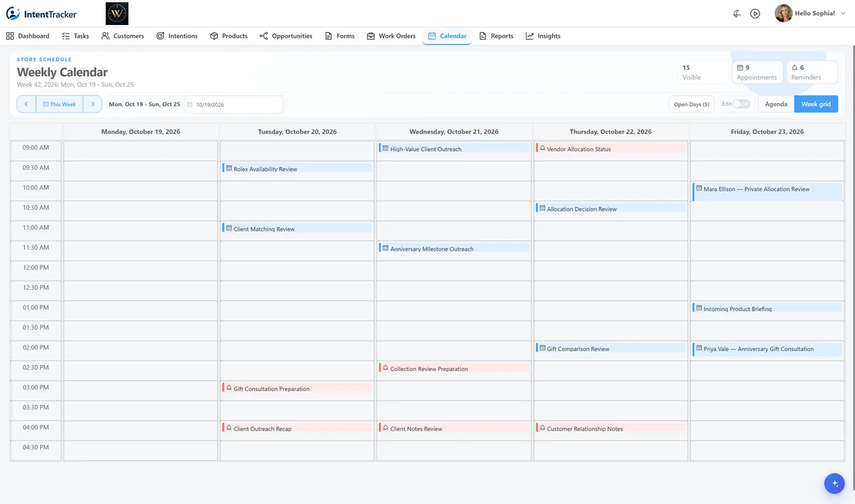Navigate to the Products tab
This screenshot has height=504, width=855.
[229, 36]
